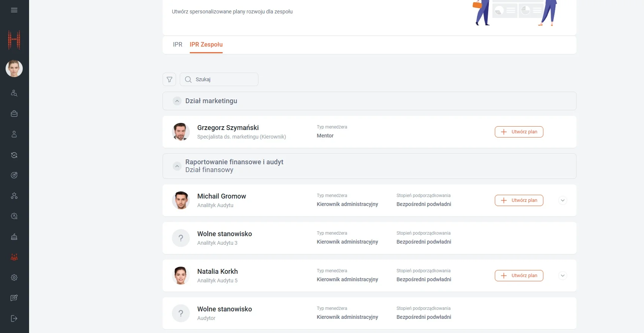This screenshot has height=333, width=644.
Task: Open the hamburger menu in sidebar
Action: 14,10
